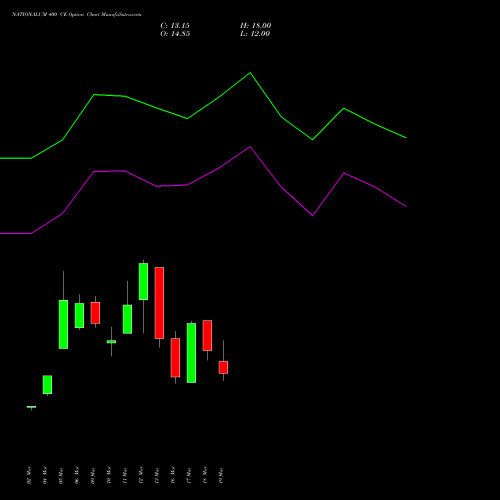This screenshot has height=500, width=500.
Task: Click the highest peak of the green line
Action: click(x=250, y=73)
